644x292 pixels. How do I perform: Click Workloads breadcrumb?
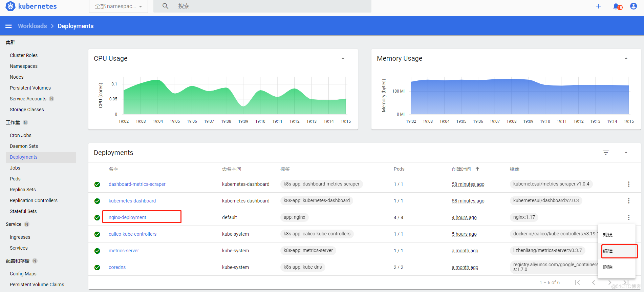[33, 26]
